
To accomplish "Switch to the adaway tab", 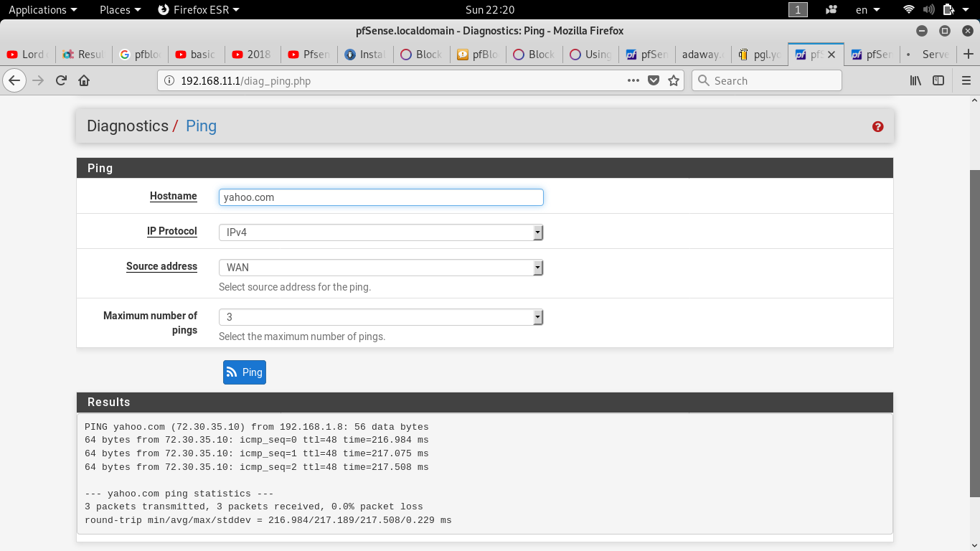I will [x=704, y=54].
